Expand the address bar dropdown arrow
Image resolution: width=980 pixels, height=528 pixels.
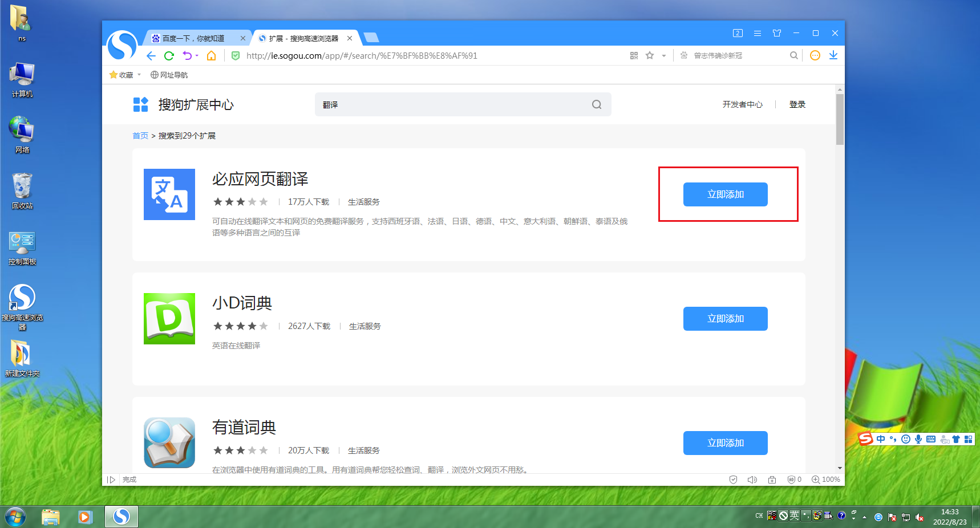664,56
